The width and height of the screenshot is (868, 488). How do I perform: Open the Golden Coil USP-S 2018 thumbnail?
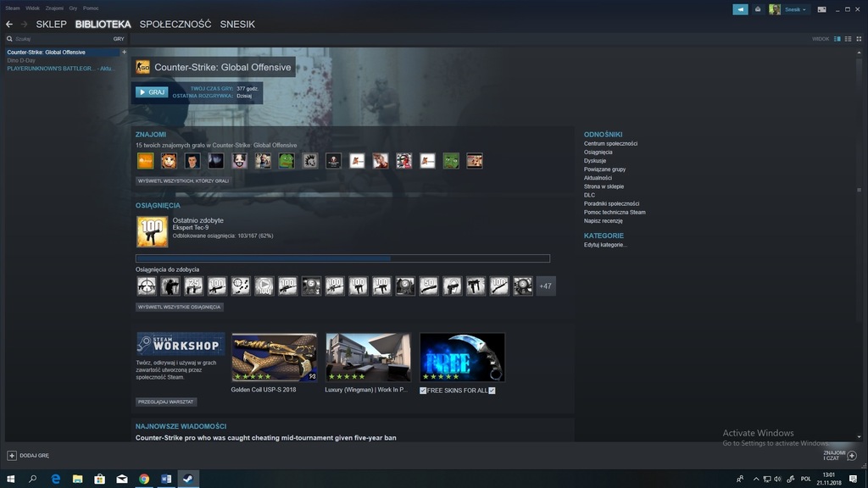(274, 357)
